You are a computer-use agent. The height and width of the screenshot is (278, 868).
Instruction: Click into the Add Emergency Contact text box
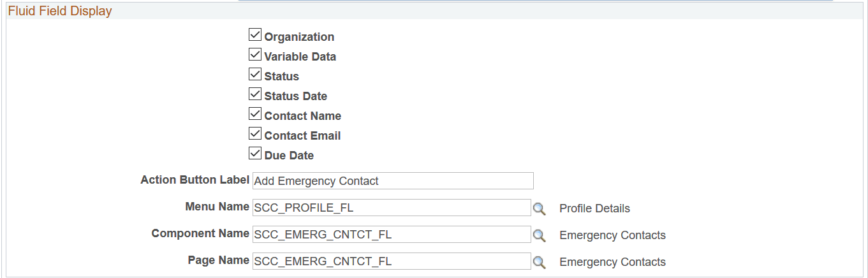click(393, 181)
